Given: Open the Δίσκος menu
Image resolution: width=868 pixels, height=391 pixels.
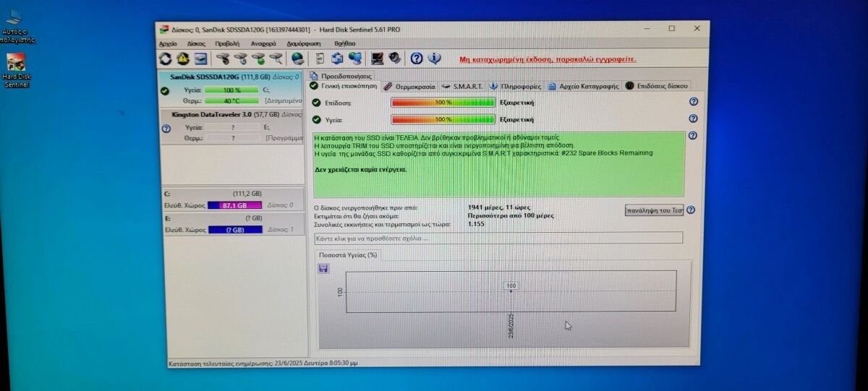Looking at the screenshot, I should 196,43.
